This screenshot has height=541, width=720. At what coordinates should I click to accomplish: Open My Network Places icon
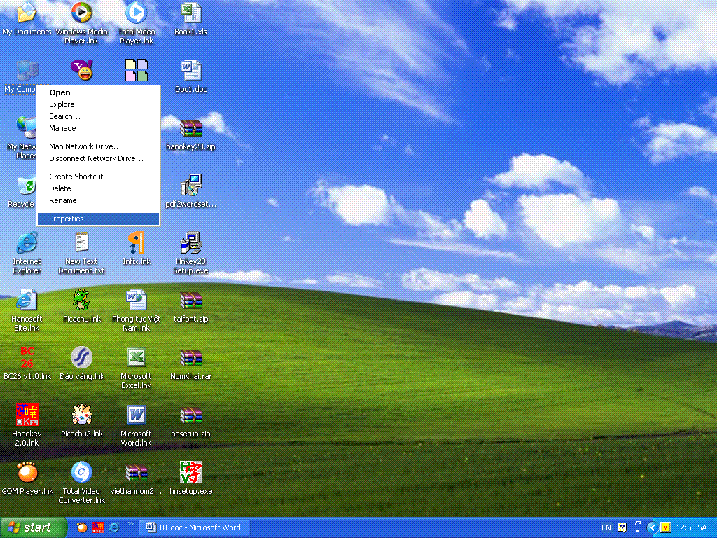coord(27,127)
